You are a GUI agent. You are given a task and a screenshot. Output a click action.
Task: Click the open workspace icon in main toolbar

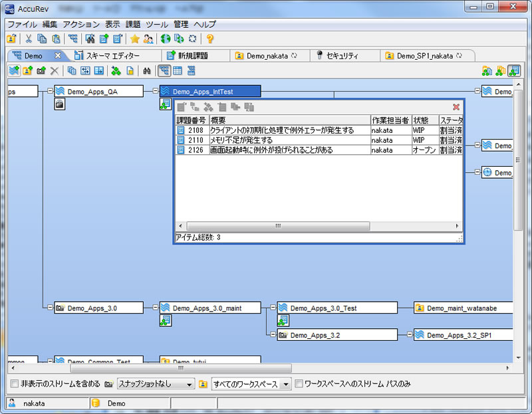(11, 39)
